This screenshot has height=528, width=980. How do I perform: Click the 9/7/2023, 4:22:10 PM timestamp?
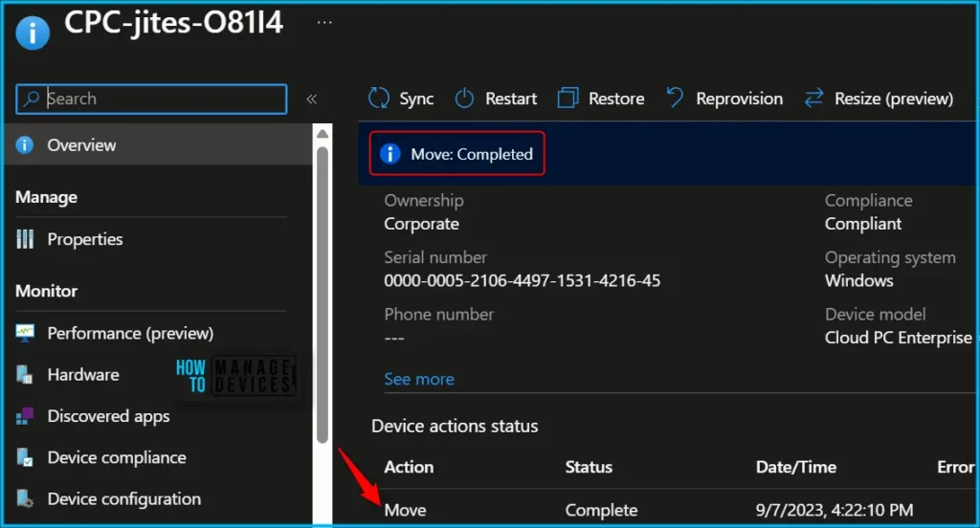[835, 510]
